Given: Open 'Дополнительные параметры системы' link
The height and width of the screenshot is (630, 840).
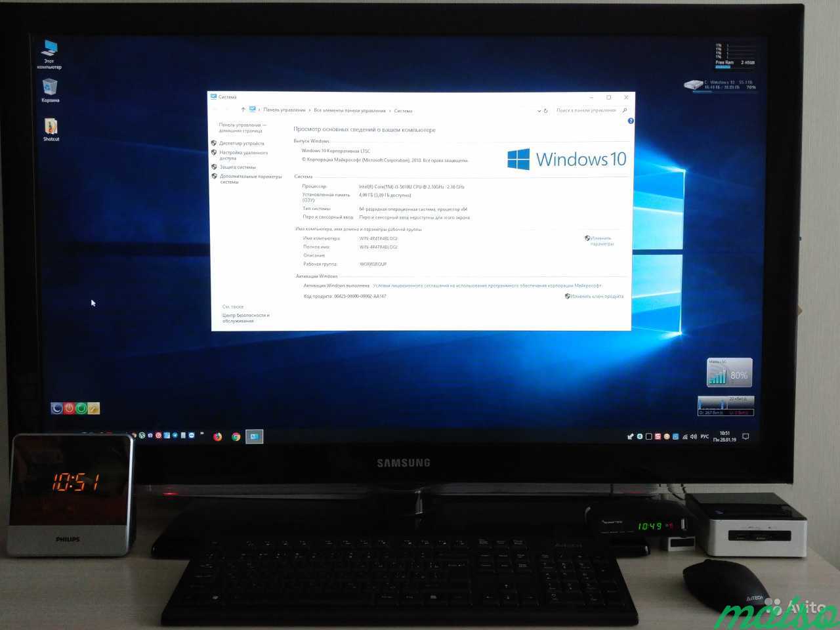Looking at the screenshot, I should 251,179.
